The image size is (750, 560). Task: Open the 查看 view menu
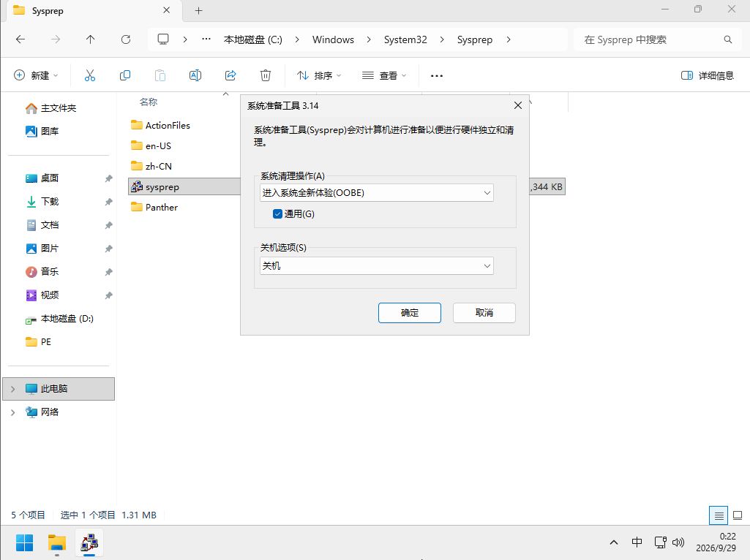click(x=384, y=75)
